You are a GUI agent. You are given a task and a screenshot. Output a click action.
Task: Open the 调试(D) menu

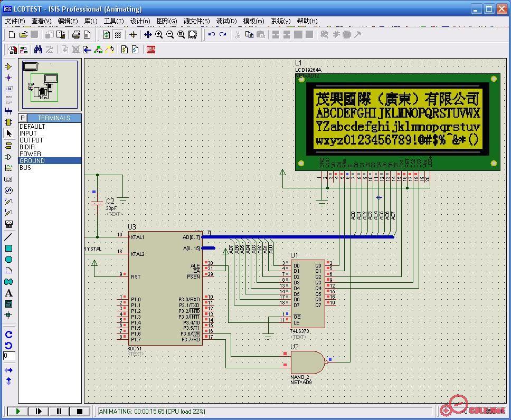pyautogui.click(x=226, y=21)
